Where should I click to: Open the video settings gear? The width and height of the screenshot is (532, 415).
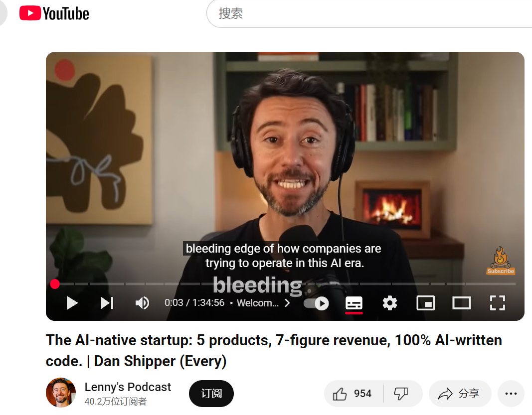389,303
